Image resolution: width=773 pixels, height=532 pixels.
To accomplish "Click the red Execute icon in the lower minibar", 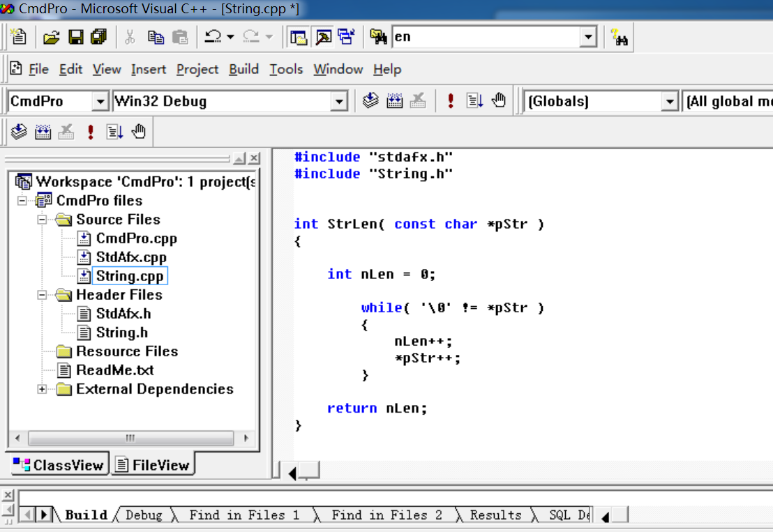I will tap(90, 132).
